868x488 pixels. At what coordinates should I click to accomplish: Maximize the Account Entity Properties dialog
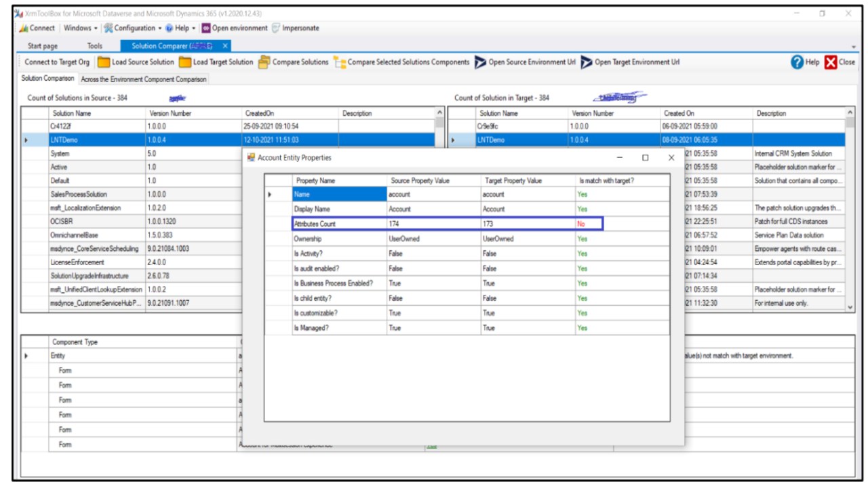coord(645,157)
